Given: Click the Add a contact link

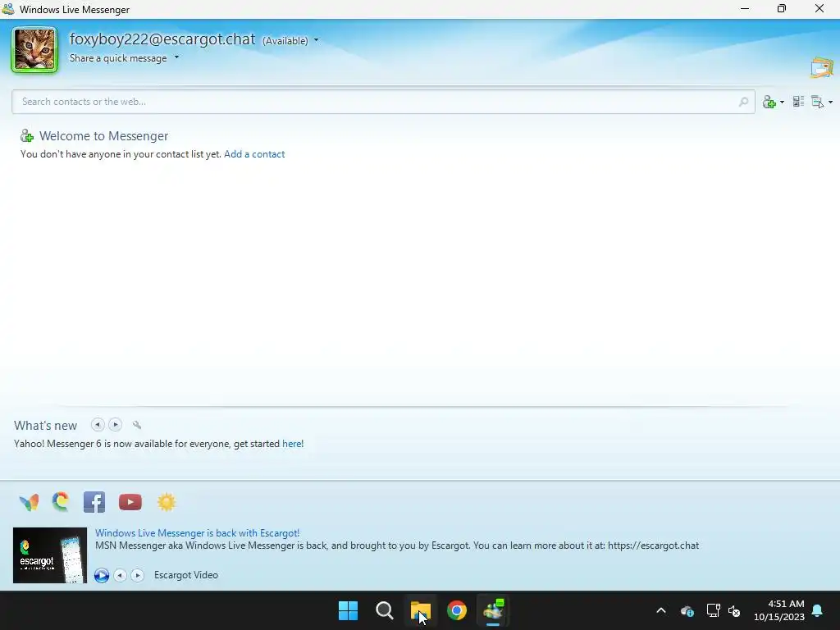Looking at the screenshot, I should click(x=254, y=154).
